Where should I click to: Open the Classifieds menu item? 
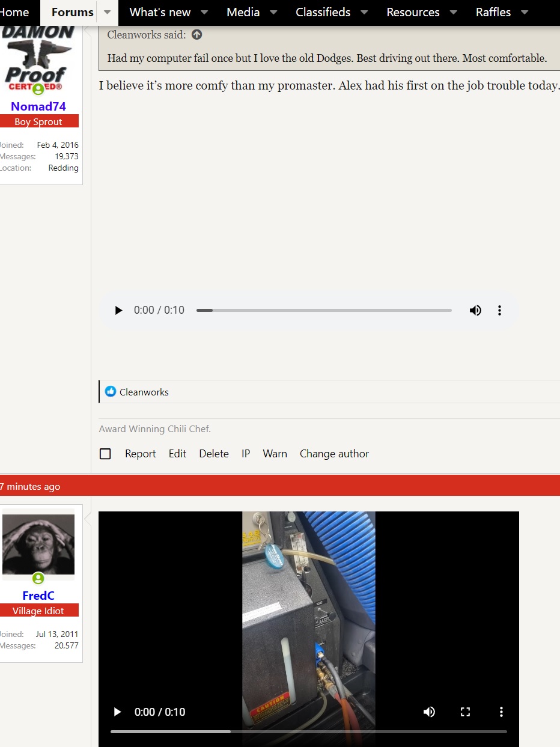pyautogui.click(x=323, y=13)
